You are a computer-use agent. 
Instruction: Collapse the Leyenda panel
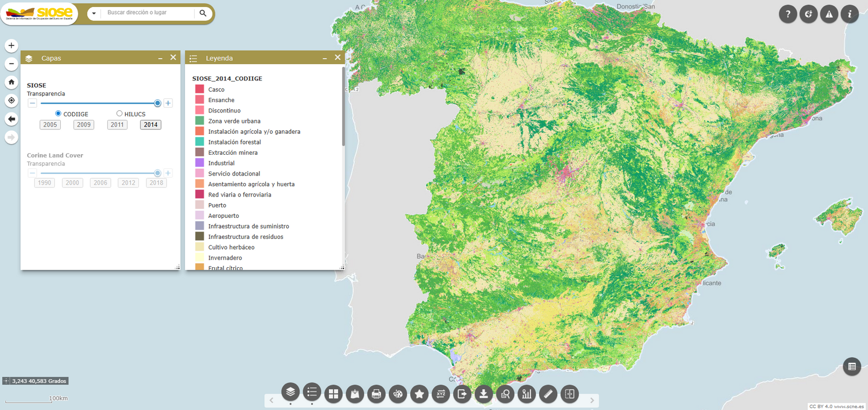(324, 58)
